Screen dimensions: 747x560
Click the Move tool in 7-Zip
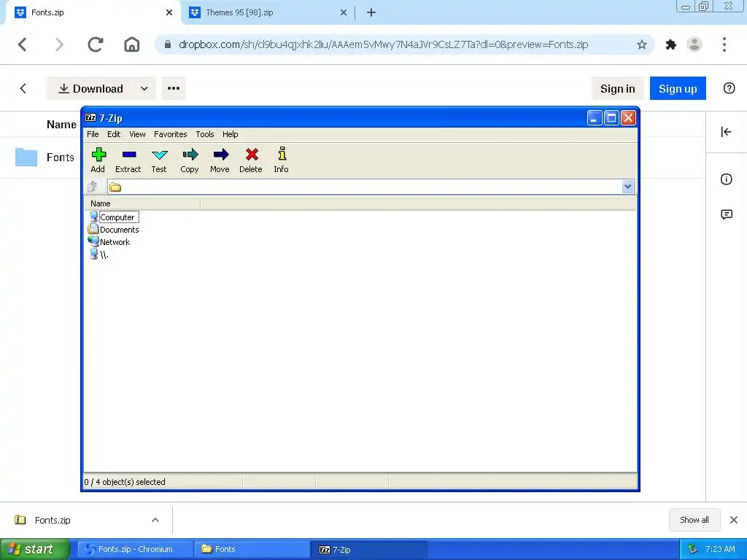click(220, 160)
